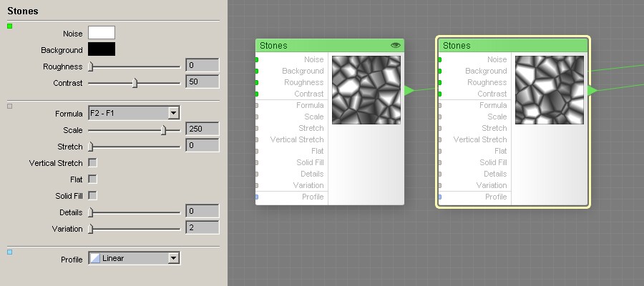The height and width of the screenshot is (286, 644).
Task: Open the Formula dropdown showing F2 - F1
Action: tap(133, 113)
